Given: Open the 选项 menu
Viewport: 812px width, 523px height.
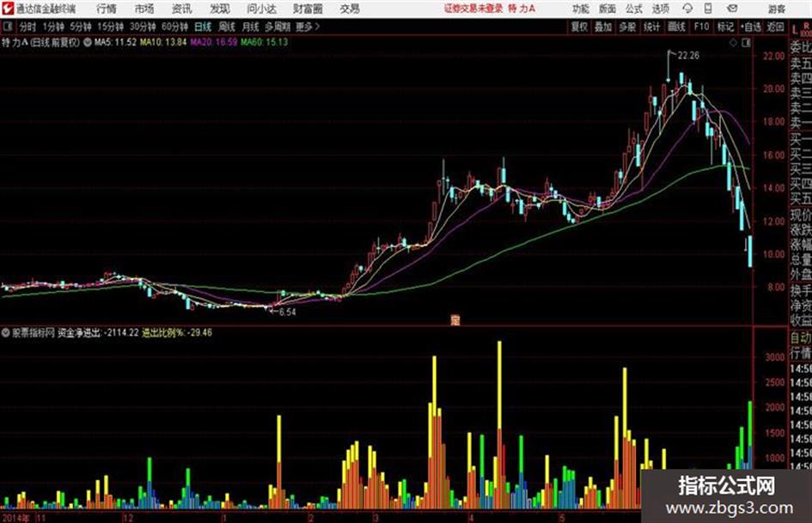Looking at the screenshot, I should coord(660,9).
